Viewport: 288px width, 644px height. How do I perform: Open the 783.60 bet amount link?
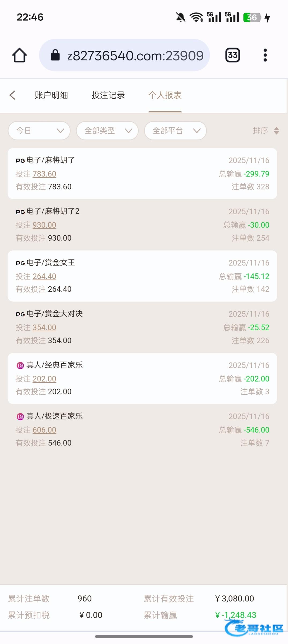point(44,174)
